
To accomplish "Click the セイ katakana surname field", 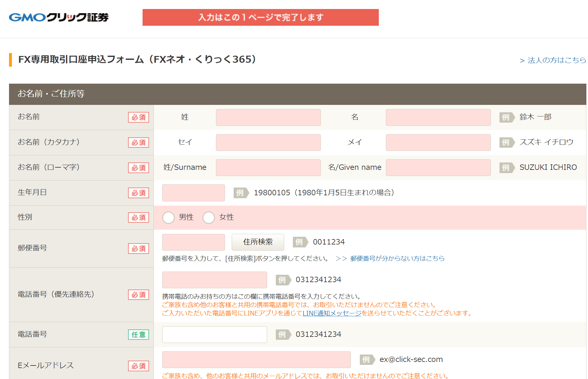I will tap(268, 143).
